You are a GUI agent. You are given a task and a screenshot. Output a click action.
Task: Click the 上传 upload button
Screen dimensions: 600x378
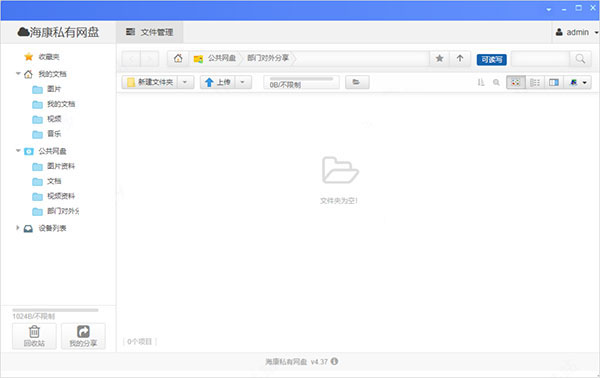217,82
